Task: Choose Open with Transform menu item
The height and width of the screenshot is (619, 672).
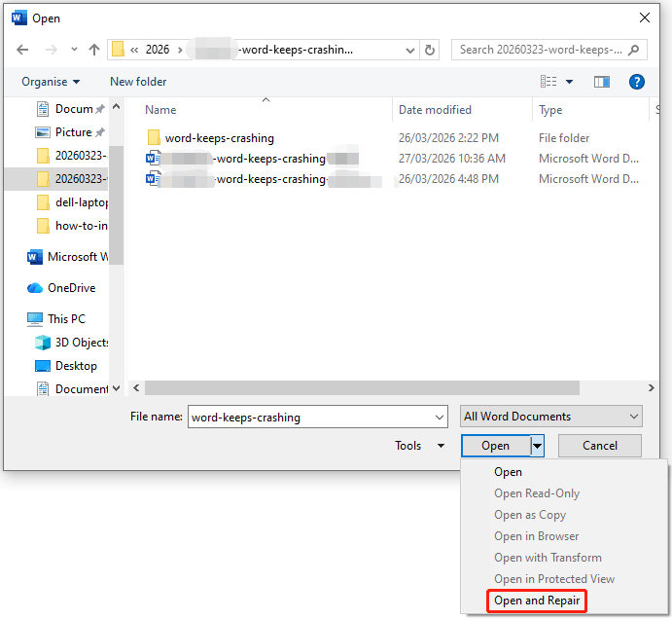Action: [548, 558]
